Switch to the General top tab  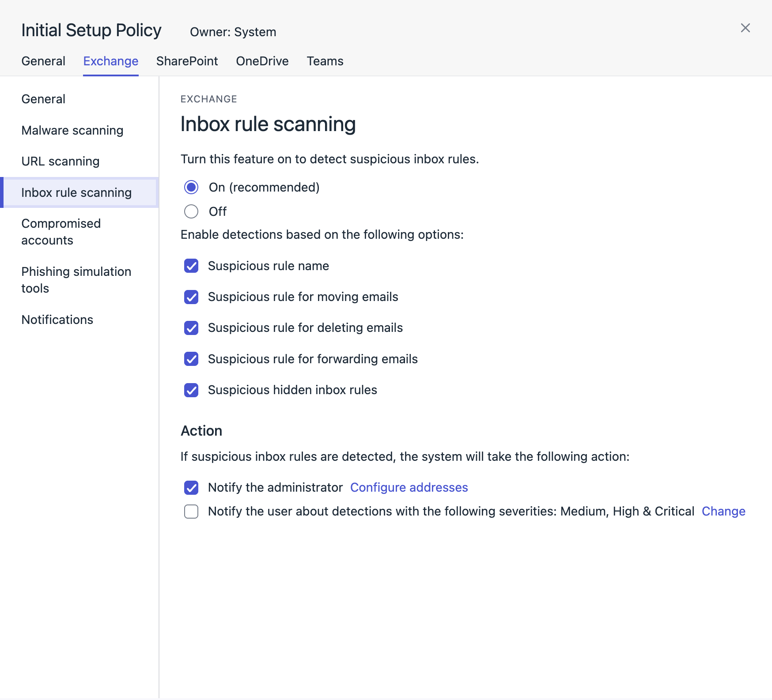pos(43,61)
